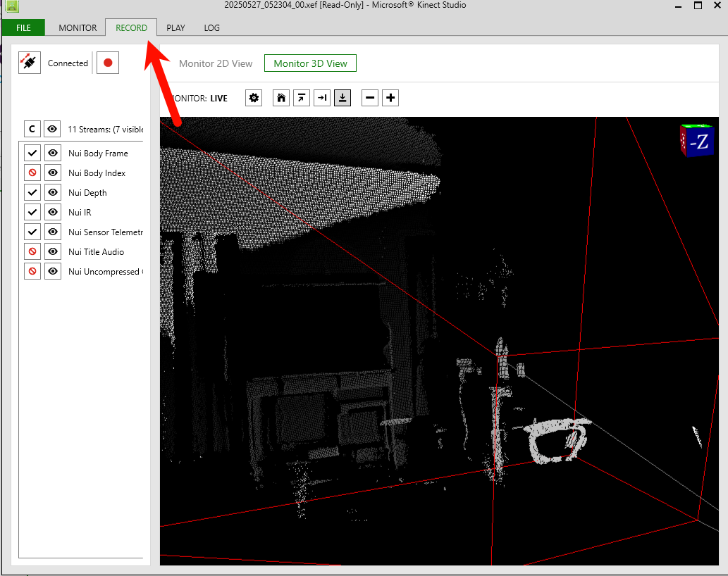The width and height of the screenshot is (728, 576).
Task: Click the red record button
Action: [108, 63]
